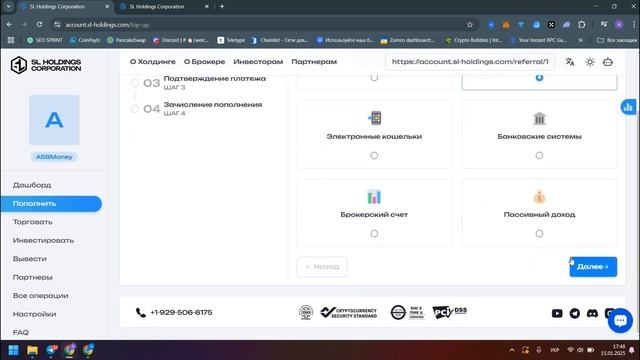
Task: Click the SOC 2 Type II badge
Action: tap(407, 313)
